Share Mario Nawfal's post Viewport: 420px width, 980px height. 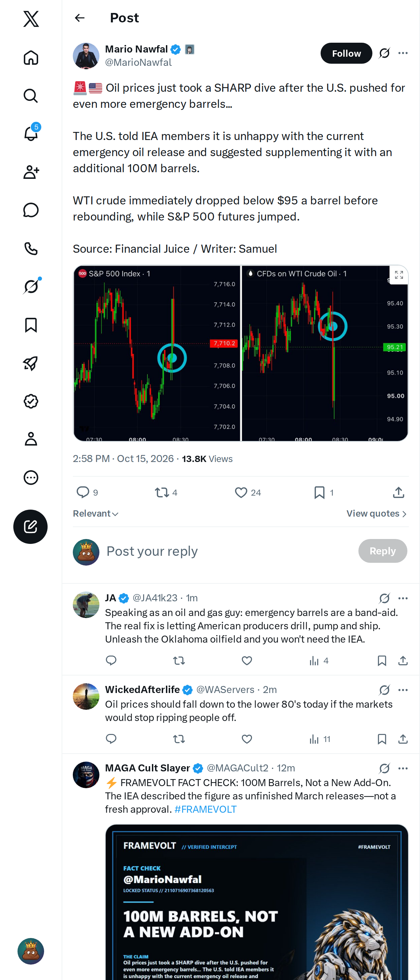pos(398,492)
